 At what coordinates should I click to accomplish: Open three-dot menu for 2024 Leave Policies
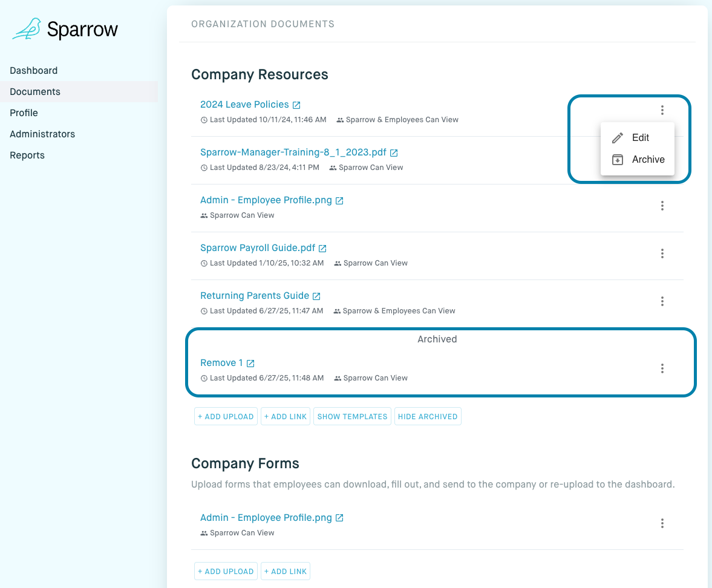[x=662, y=110]
